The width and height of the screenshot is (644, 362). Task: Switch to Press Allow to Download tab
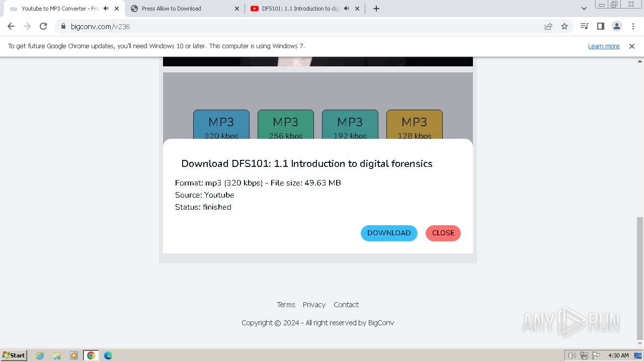[x=185, y=9]
